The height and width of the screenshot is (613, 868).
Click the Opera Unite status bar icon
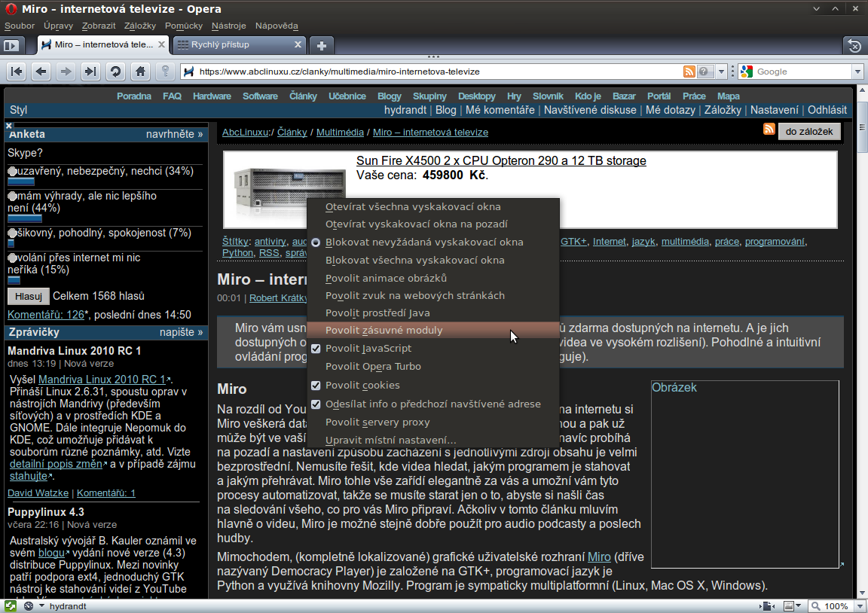point(28,605)
